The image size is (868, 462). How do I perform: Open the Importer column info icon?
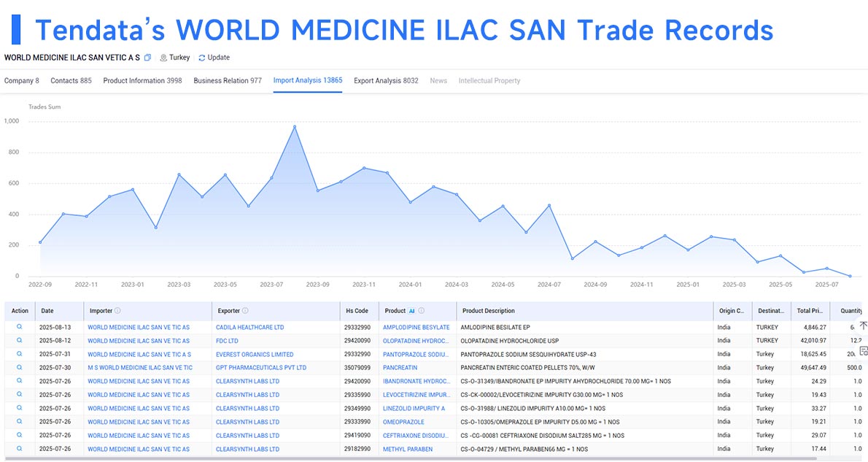[x=117, y=311]
